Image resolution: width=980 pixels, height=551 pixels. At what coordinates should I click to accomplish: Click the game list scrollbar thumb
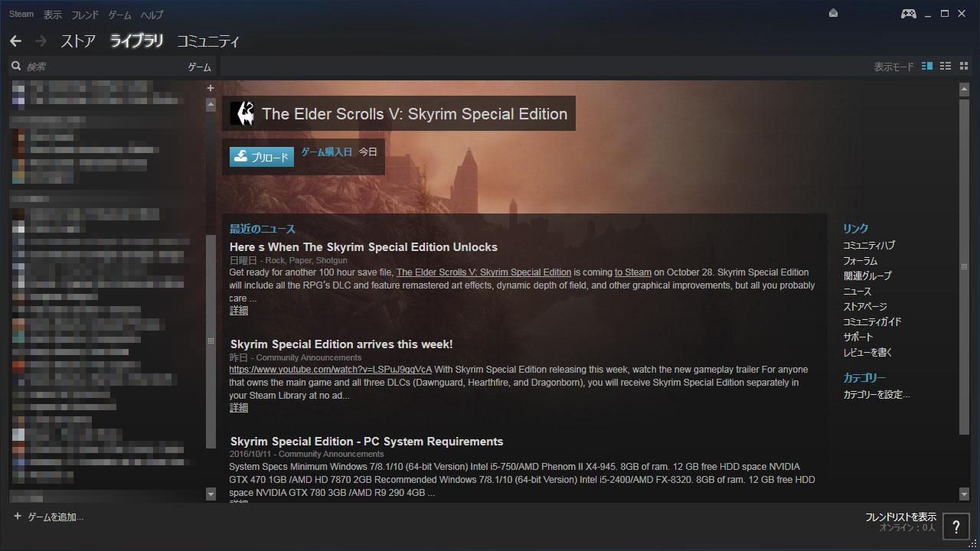tap(211, 341)
